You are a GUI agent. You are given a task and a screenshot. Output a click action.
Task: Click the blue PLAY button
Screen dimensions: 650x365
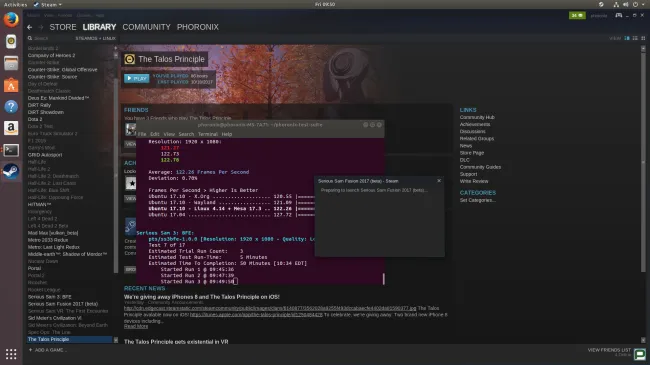point(136,78)
